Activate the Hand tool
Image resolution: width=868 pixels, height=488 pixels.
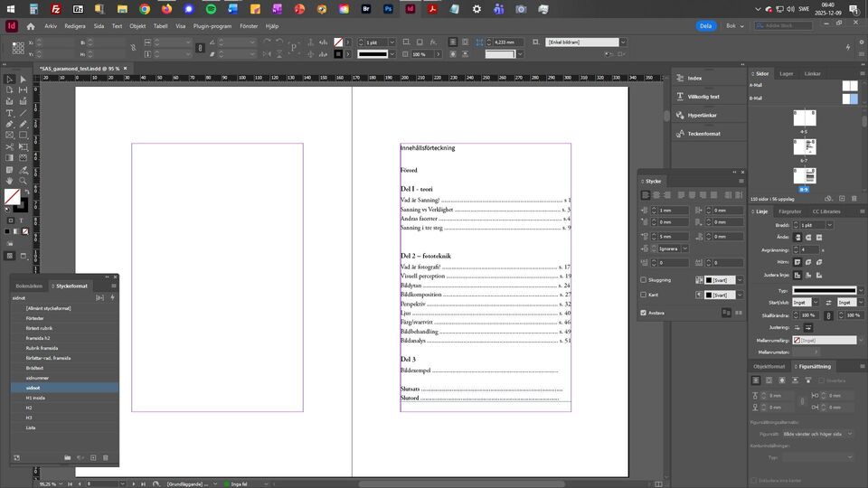pyautogui.click(x=10, y=180)
